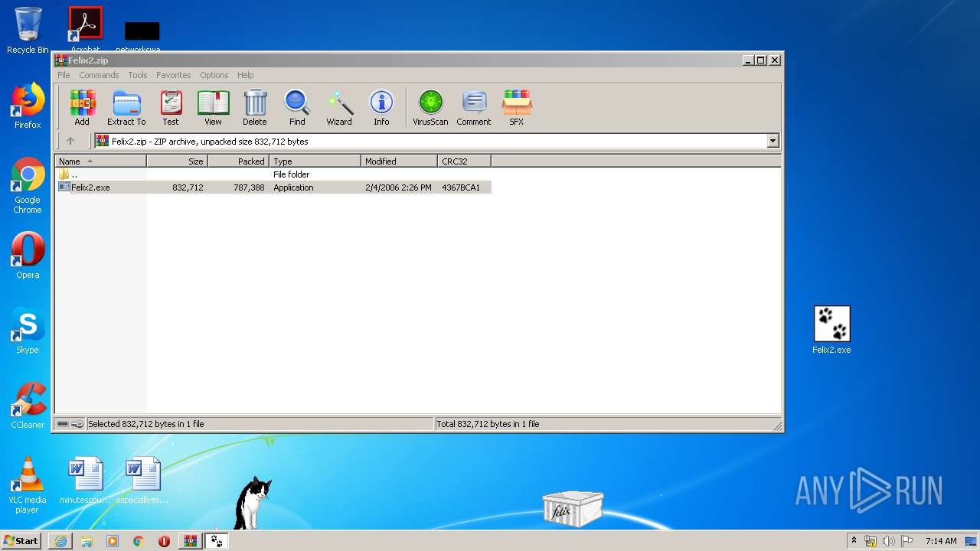980x551 pixels.
Task: Run the Test archive tool
Action: [171, 107]
